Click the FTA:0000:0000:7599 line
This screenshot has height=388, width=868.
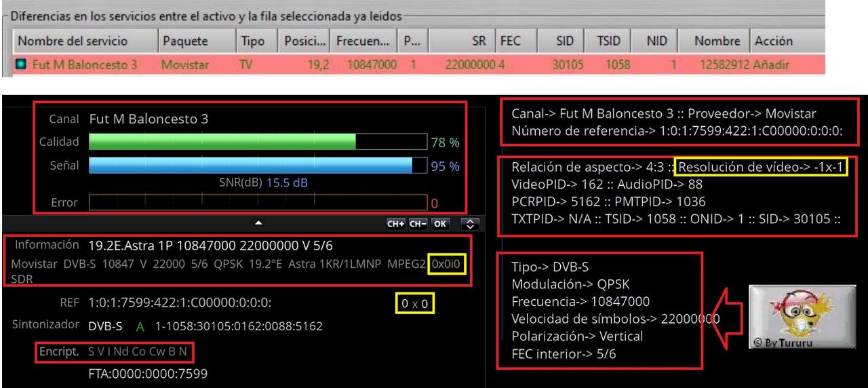point(148,374)
